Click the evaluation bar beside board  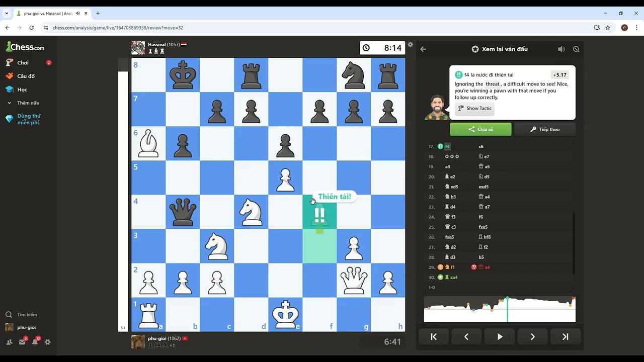[123, 195]
